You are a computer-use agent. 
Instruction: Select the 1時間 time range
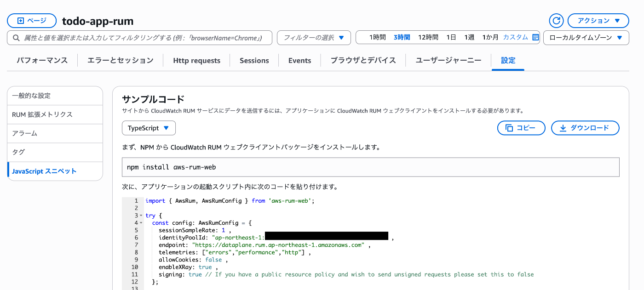[377, 37]
